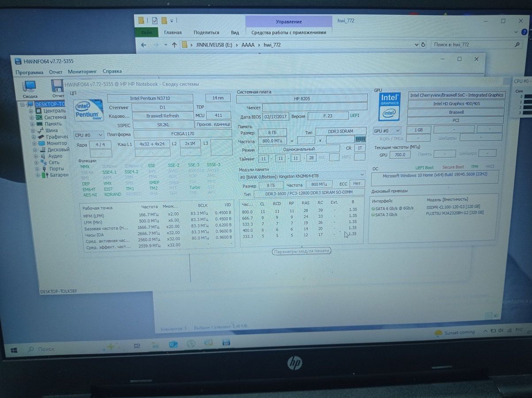Expand the Монитор tree node
This screenshot has width=532, height=398.
pyautogui.click(x=34, y=143)
